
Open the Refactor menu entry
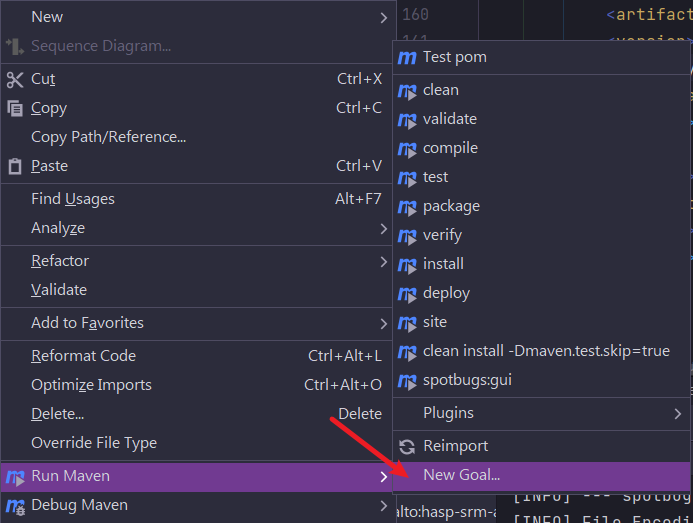pyautogui.click(x=197, y=261)
